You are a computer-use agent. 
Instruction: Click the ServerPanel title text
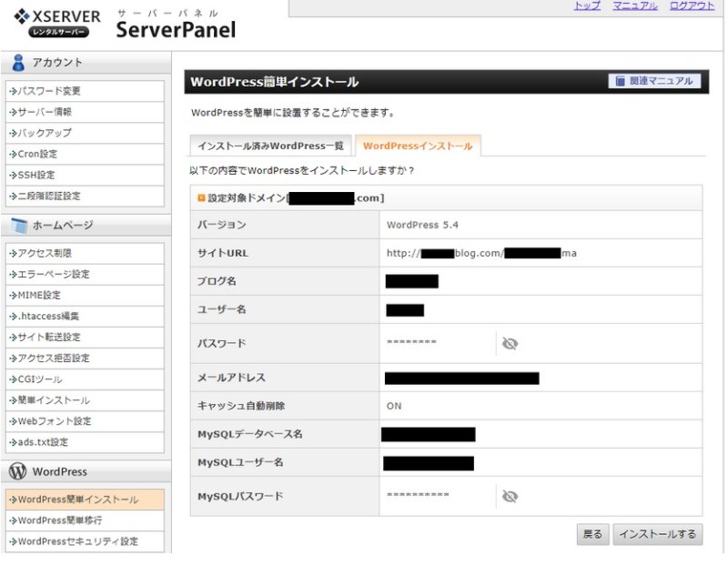[176, 30]
